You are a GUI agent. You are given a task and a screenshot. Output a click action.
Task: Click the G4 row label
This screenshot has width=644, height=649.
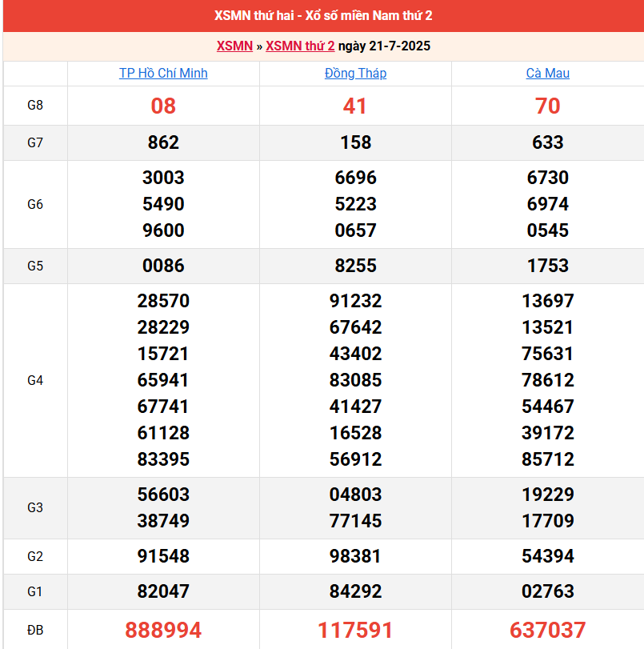[35, 380]
